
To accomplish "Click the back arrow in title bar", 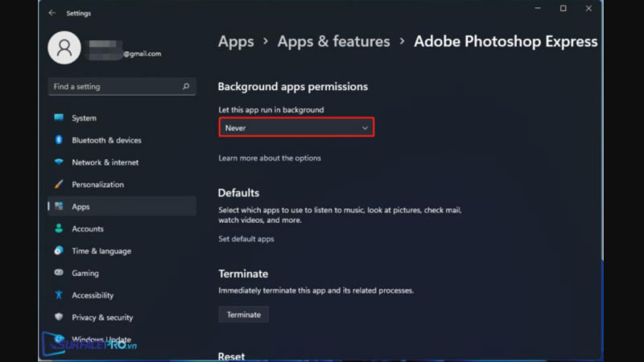I will [x=52, y=13].
